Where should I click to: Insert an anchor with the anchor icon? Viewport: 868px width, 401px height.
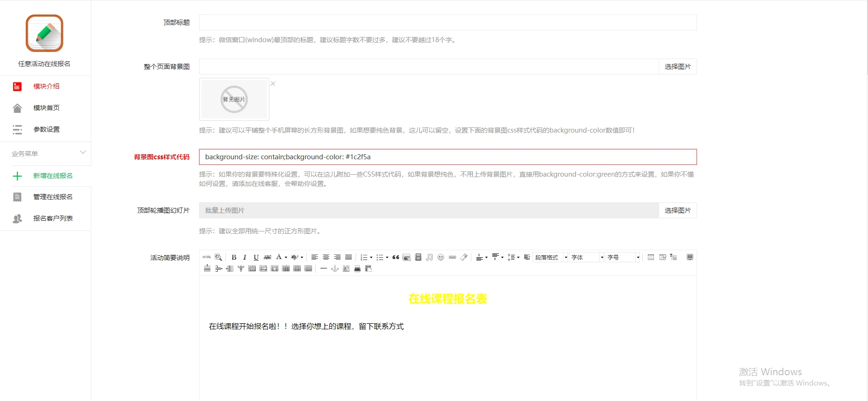pos(335,268)
